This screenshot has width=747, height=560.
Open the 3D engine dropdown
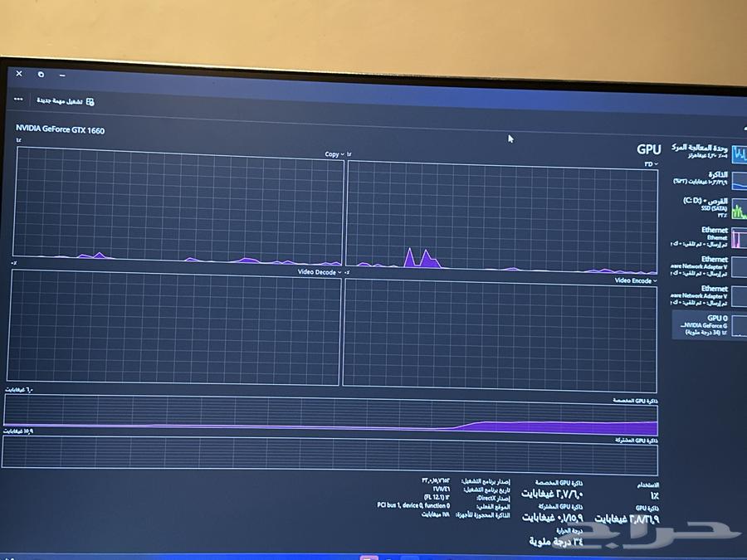tap(651, 163)
